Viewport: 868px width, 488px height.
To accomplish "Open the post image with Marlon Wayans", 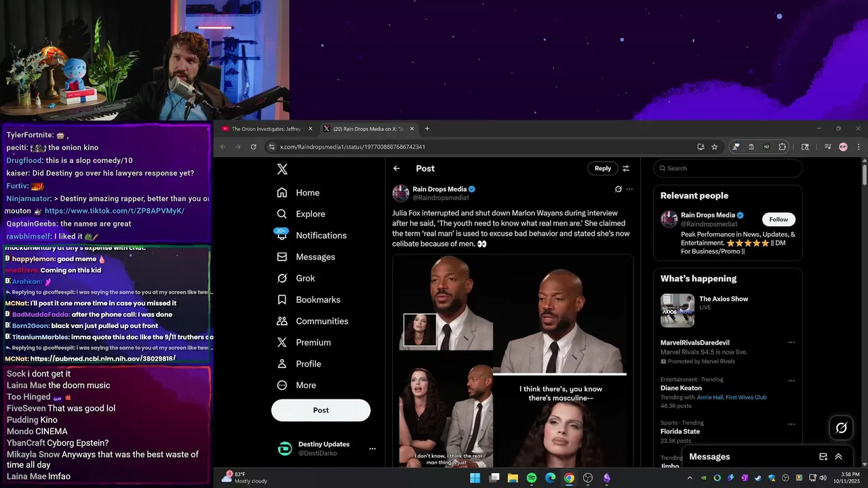I will click(512, 361).
